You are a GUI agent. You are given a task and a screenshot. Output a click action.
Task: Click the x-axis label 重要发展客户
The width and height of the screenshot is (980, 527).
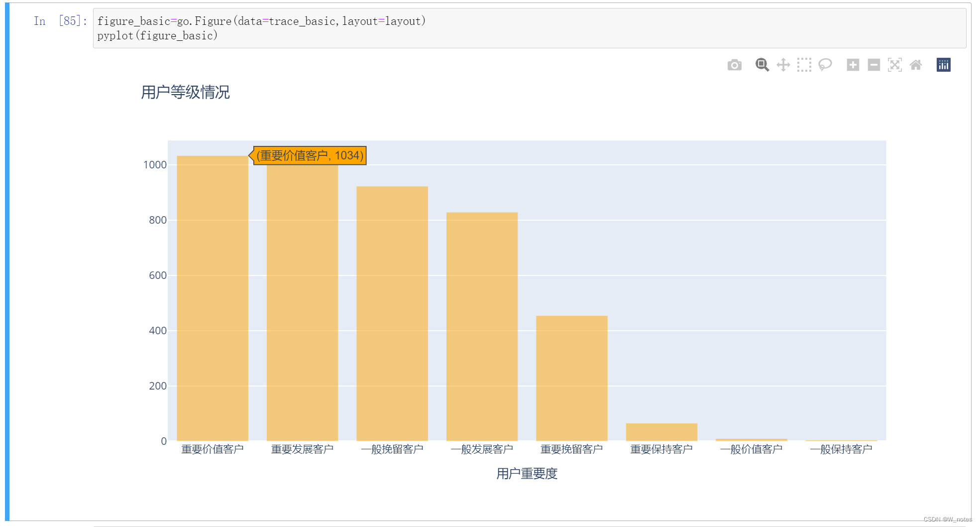coord(302,449)
